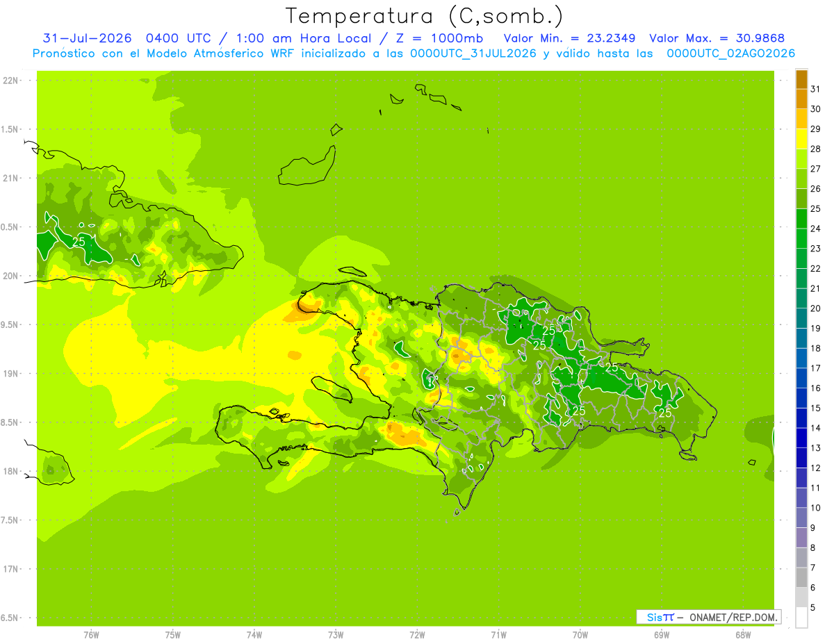Click the "20N" latitude label
Viewport: 834px width, 644px height.
[x=10, y=276]
